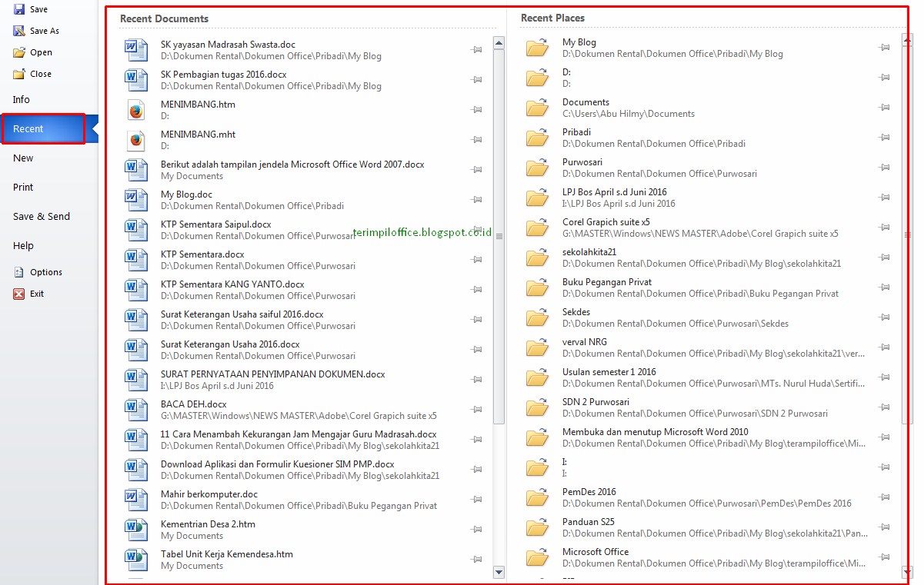924x585 pixels.
Task: Open Options via its gear icon
Action: 21,271
